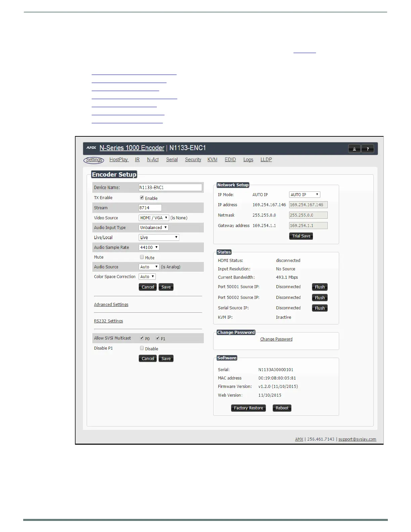Open the N-Series 1000 Encoder title link
The image size is (411, 532).
(x=132, y=148)
